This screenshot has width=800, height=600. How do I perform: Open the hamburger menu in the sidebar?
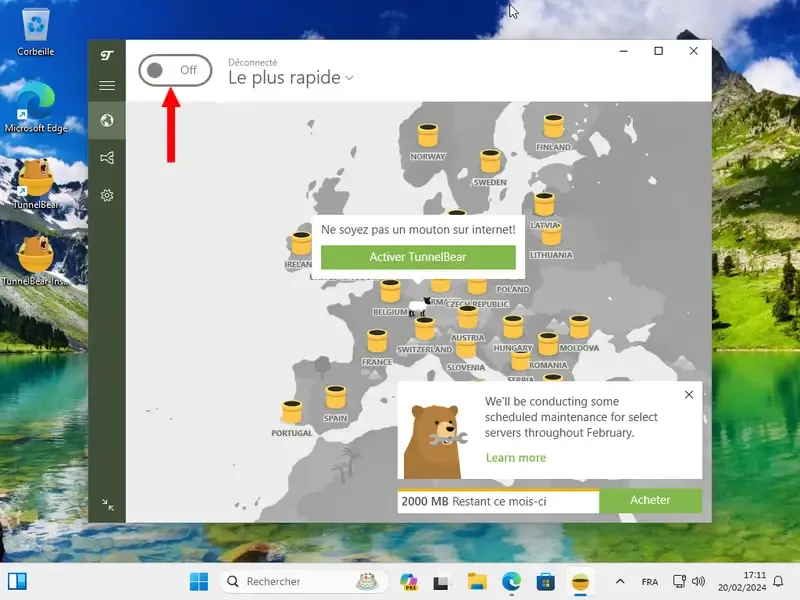click(x=107, y=85)
